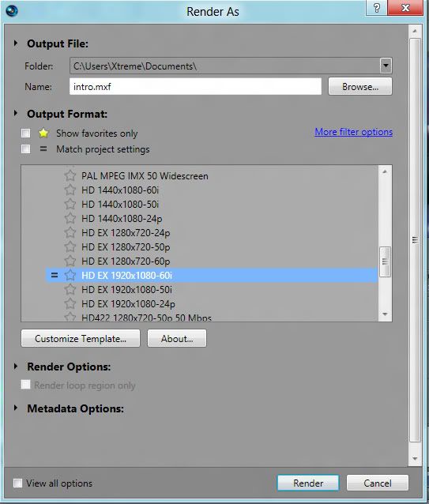Open the Folder path dropdown arrow
Screen dimensions: 429x504
(x=386, y=66)
